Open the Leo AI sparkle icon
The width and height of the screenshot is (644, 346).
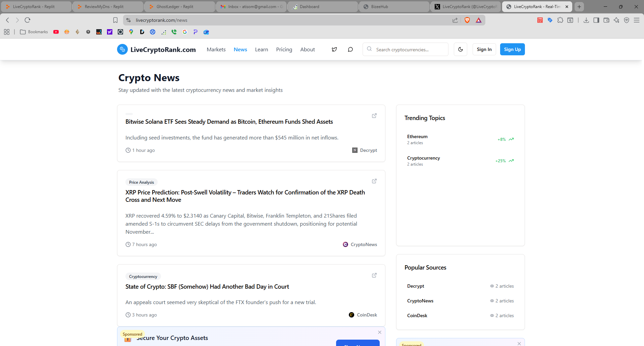[616, 20]
